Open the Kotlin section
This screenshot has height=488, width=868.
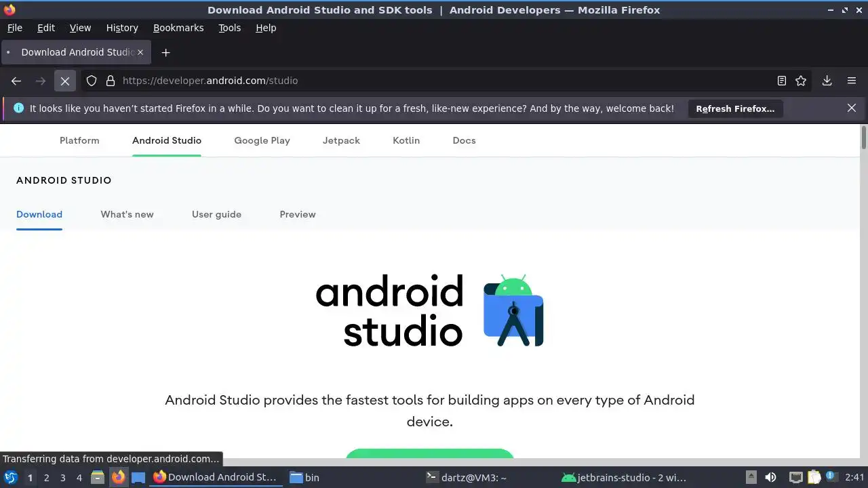coord(406,140)
